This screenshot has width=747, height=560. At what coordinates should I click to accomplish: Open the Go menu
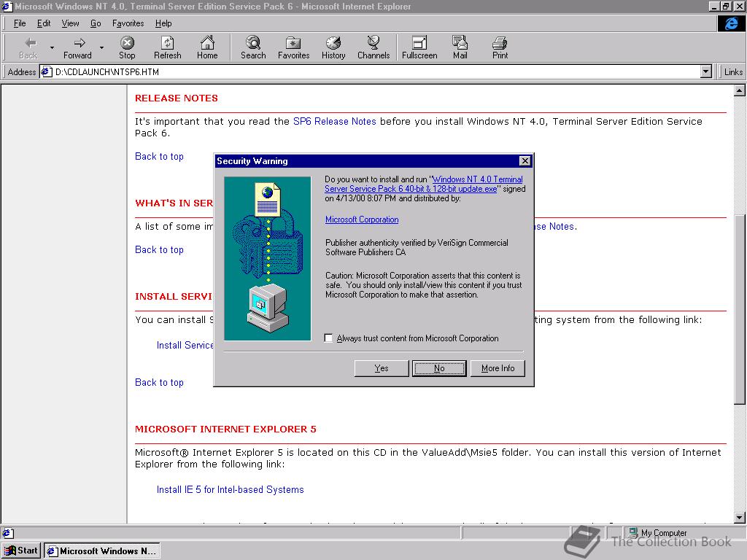pyautogui.click(x=96, y=23)
